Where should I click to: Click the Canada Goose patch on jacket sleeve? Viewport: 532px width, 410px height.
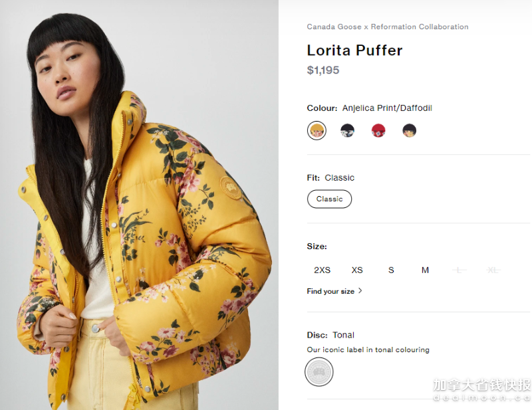click(231, 187)
